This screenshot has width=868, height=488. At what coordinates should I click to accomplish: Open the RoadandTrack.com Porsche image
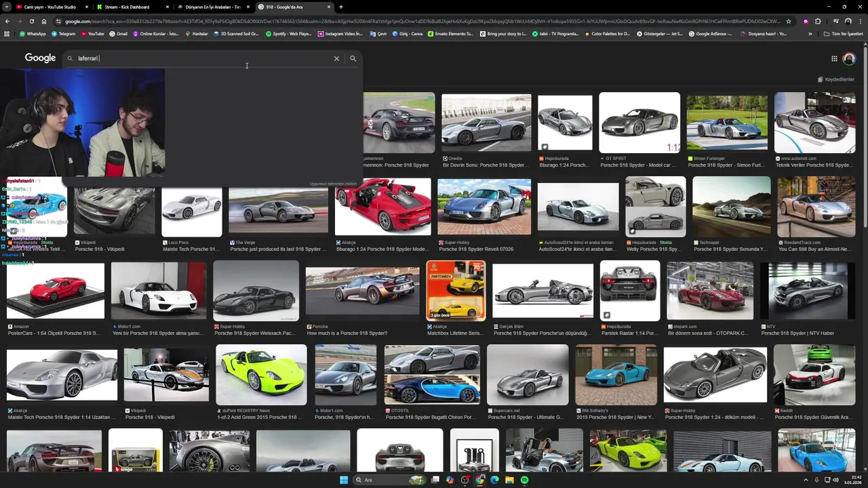click(x=816, y=207)
